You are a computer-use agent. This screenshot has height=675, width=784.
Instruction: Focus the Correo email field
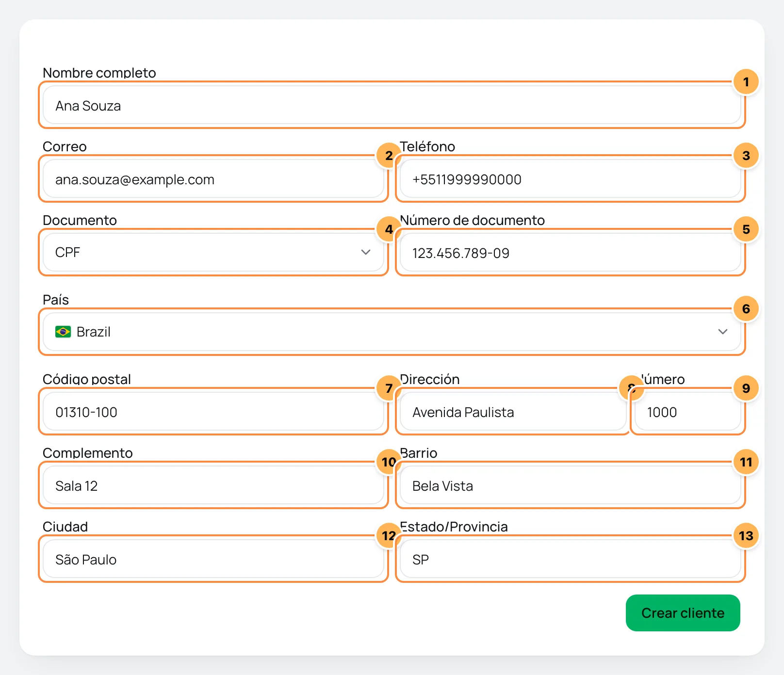point(213,179)
